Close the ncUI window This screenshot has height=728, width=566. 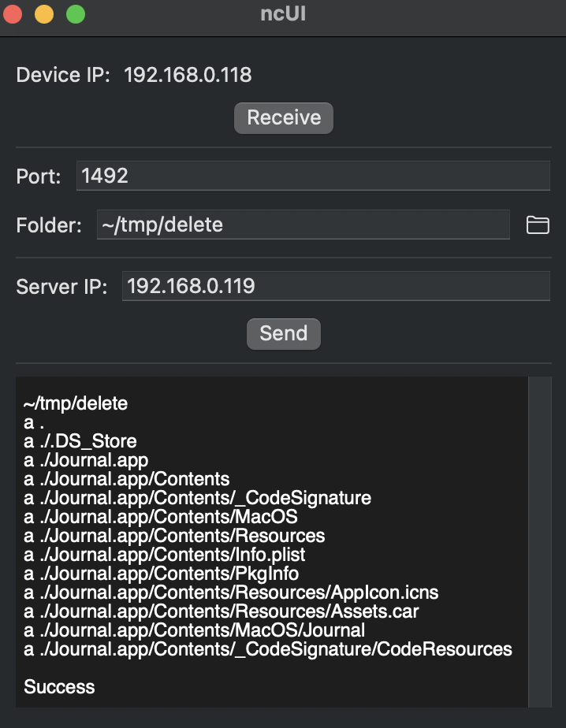[x=13, y=14]
